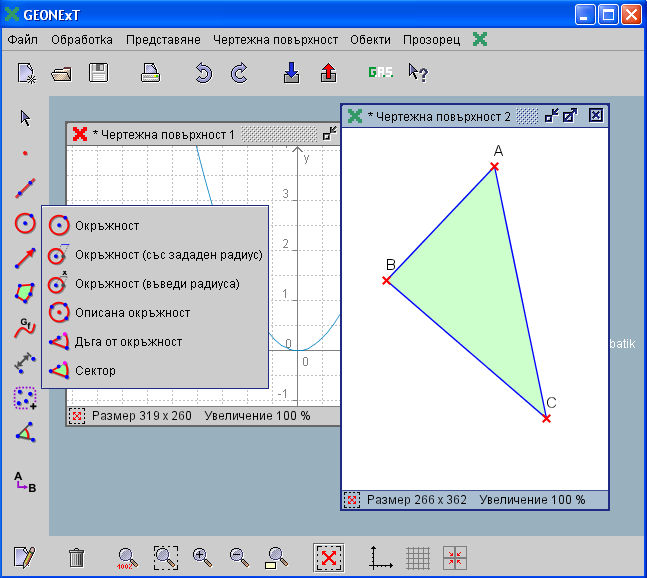Open the object properties editor pencil
This screenshot has width=647, height=578.
(24, 558)
